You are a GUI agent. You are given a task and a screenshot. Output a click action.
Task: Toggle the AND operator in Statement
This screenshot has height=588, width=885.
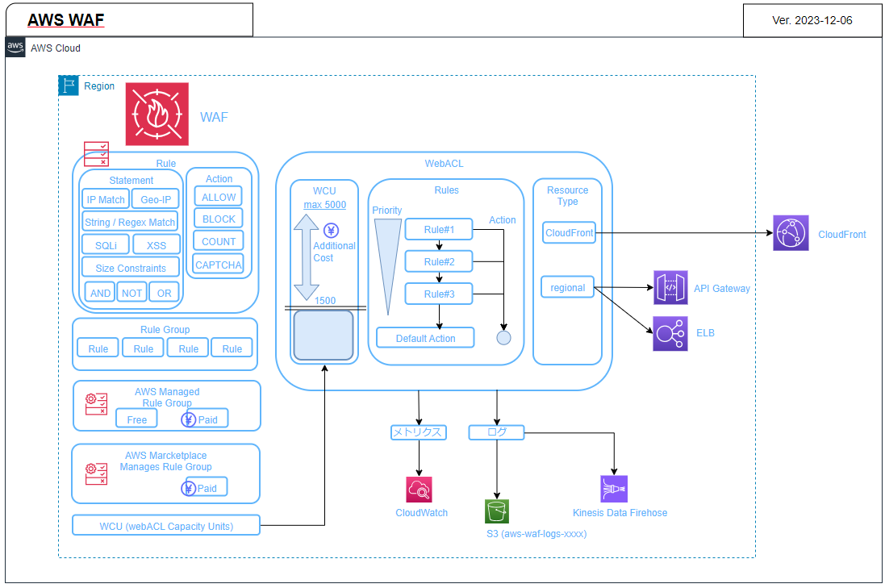click(99, 292)
